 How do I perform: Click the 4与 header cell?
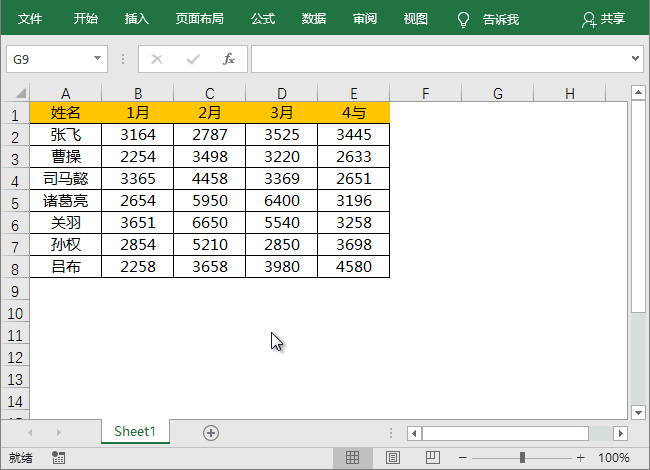click(354, 113)
